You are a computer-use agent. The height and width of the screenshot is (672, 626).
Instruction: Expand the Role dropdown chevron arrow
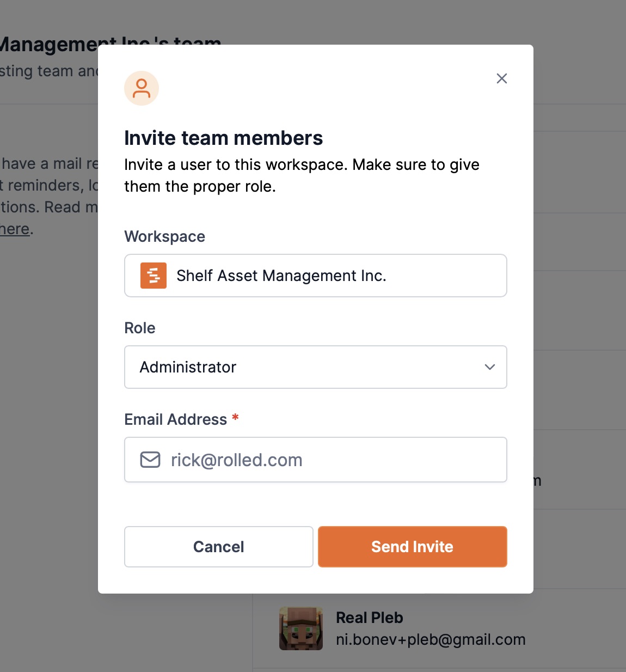[489, 367]
